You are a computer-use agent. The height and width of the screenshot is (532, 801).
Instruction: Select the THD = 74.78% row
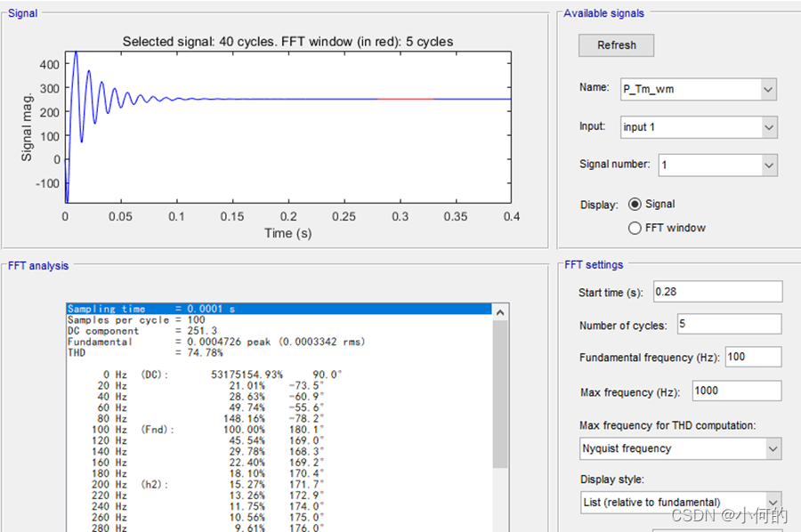coord(279,353)
